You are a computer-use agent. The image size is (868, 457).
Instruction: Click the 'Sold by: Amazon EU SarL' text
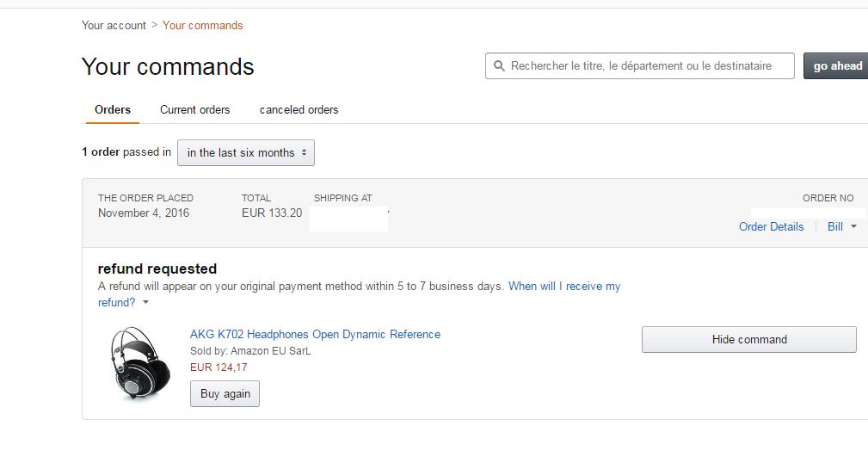[250, 351]
